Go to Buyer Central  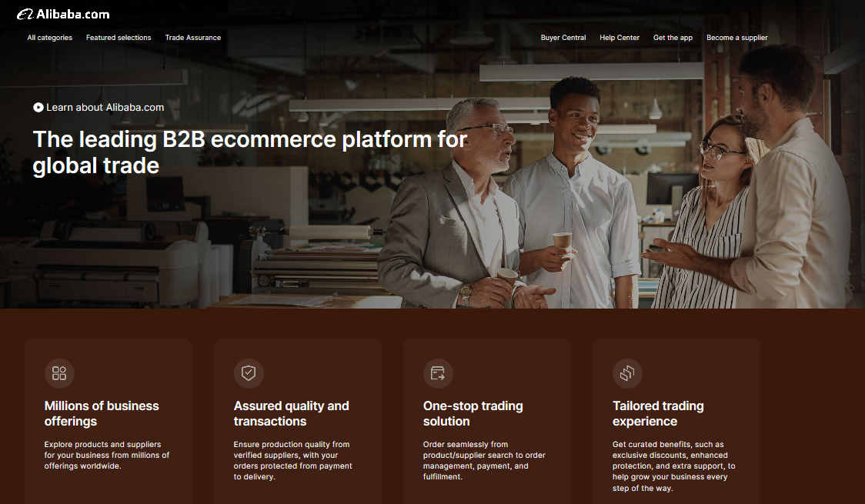[x=563, y=38]
